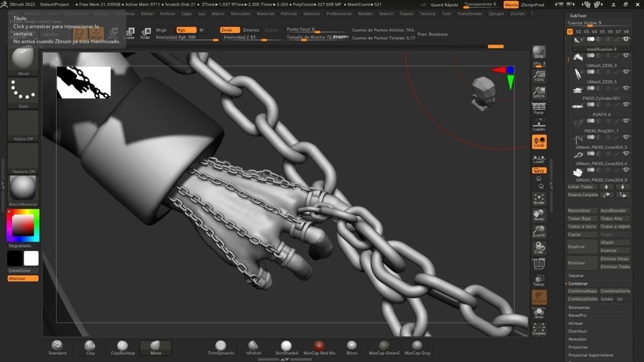Pick a color in the color picker square
644x362 pixels.
click(x=23, y=225)
